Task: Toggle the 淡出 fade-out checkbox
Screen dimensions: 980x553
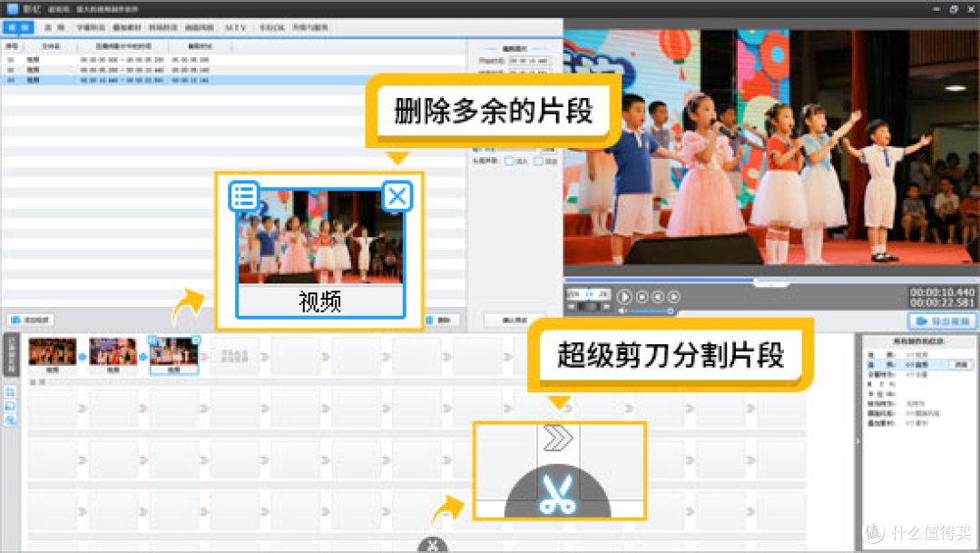Action: (539, 162)
